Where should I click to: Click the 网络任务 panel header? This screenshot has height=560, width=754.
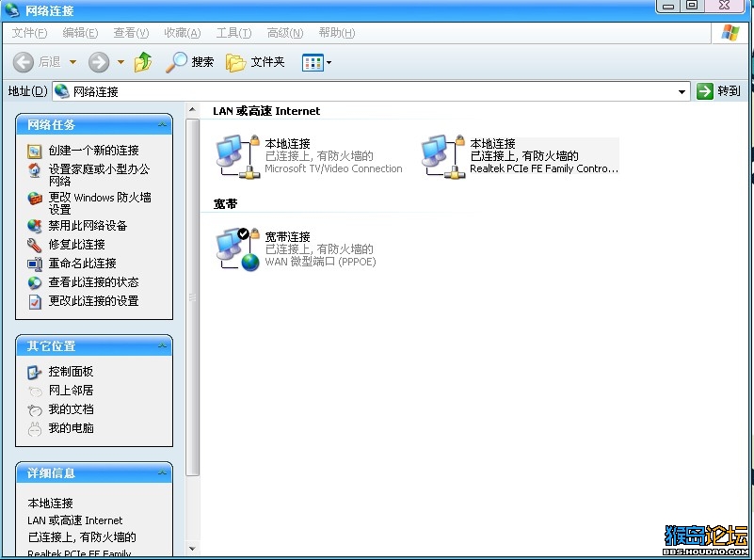tap(94, 125)
